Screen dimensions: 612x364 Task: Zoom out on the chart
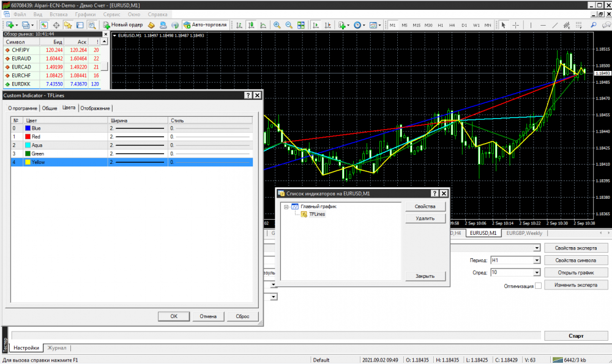click(289, 25)
